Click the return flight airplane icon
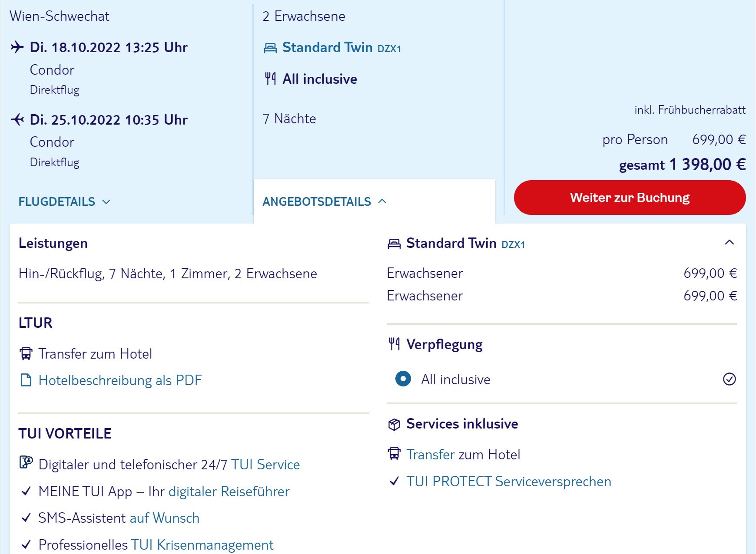756x554 pixels. pos(17,119)
